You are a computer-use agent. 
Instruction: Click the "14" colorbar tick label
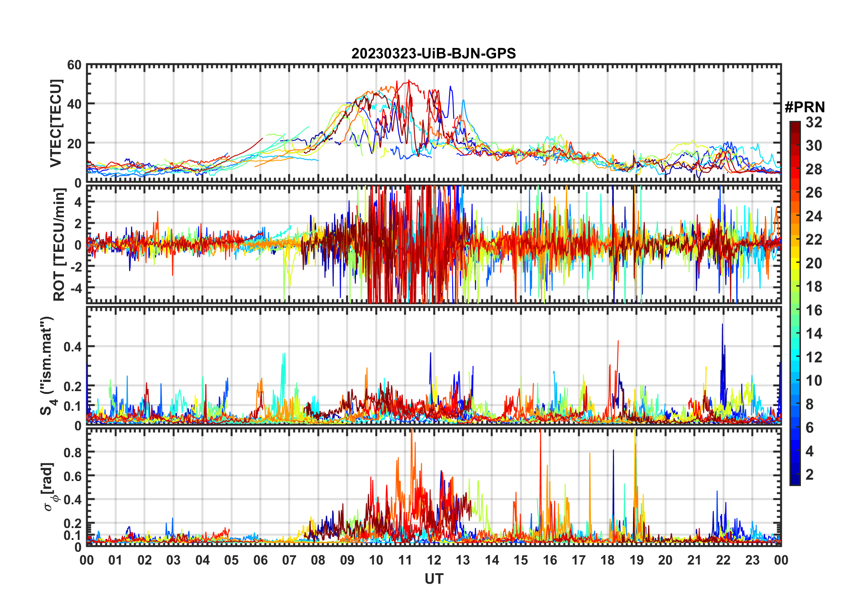[x=814, y=334]
